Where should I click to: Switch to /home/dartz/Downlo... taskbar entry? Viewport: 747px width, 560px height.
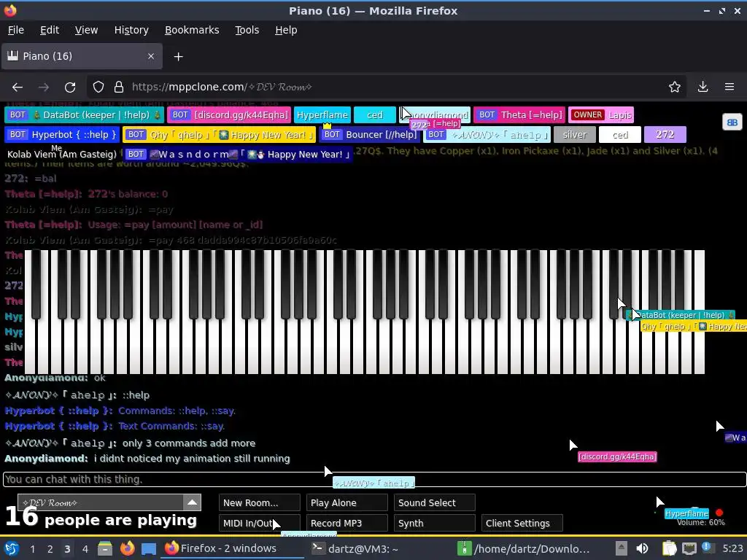coord(524,548)
